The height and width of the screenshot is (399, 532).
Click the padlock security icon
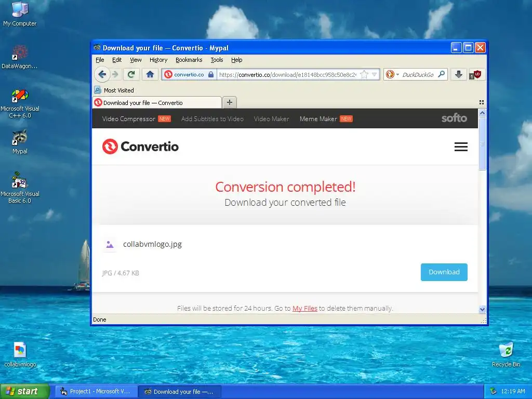211,75
